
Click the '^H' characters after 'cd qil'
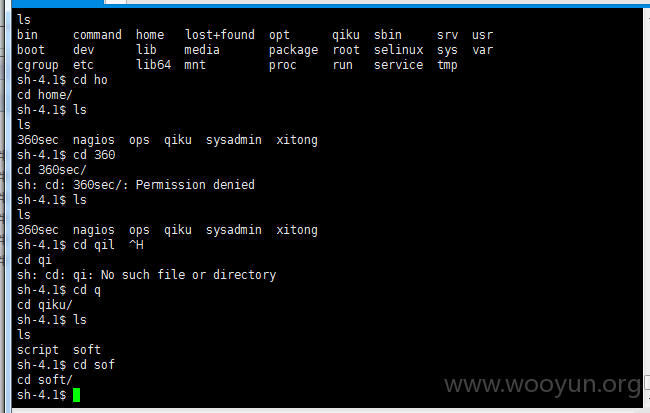coord(136,245)
